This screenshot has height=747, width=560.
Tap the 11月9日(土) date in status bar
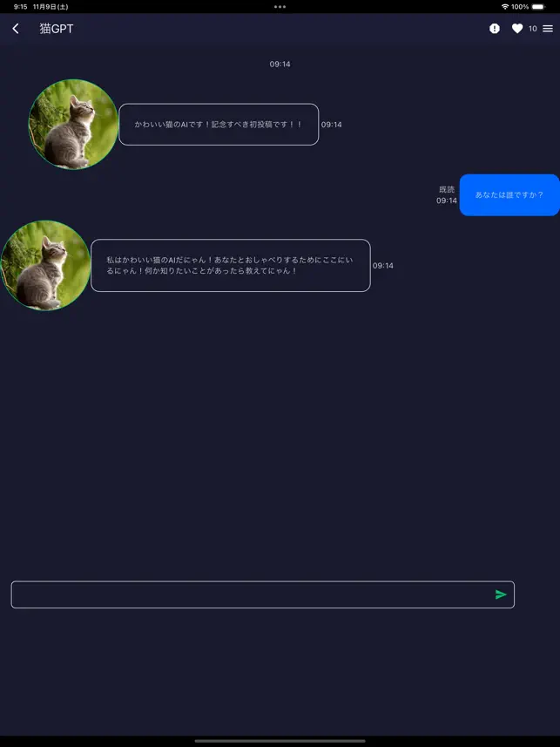(51, 7)
